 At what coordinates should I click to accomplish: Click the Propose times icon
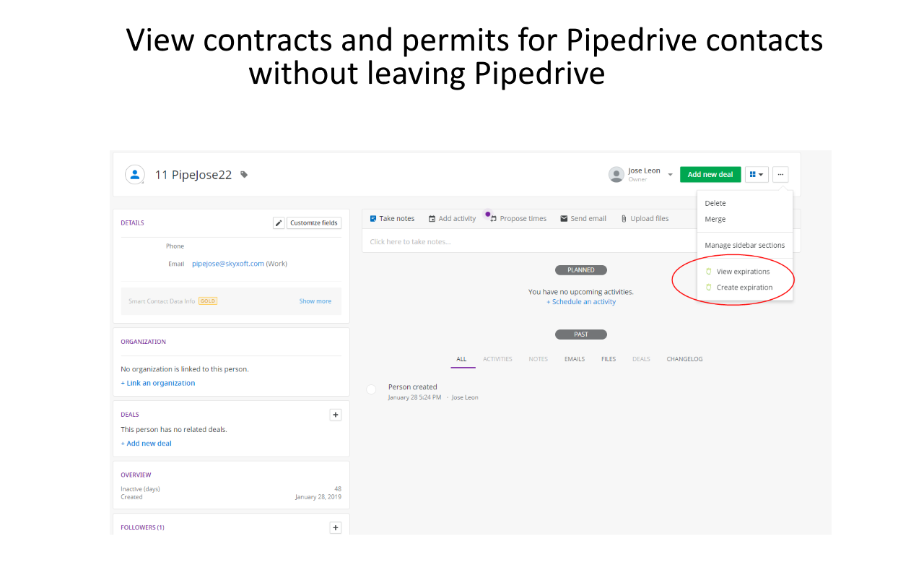[x=491, y=217]
